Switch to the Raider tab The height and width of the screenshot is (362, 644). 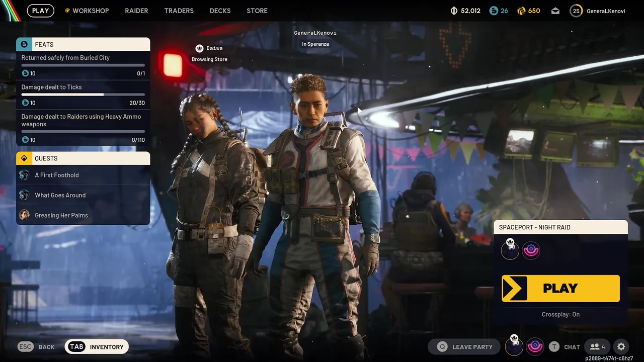tap(136, 11)
